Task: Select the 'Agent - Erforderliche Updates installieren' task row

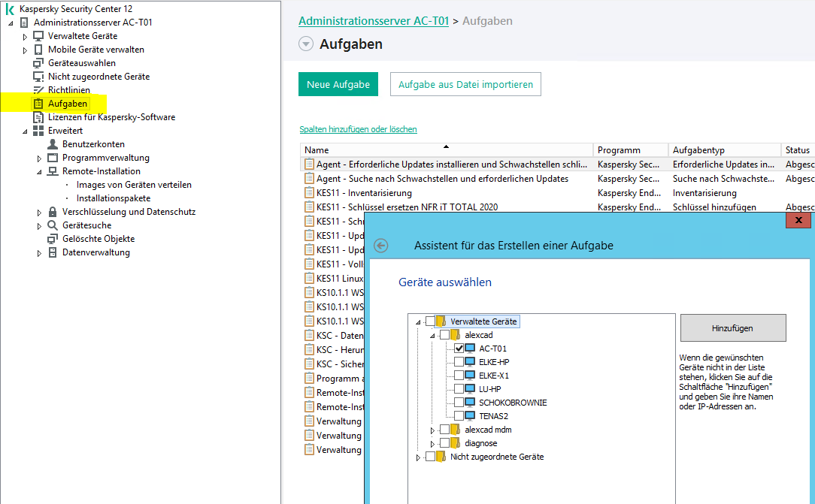Action: click(557, 164)
